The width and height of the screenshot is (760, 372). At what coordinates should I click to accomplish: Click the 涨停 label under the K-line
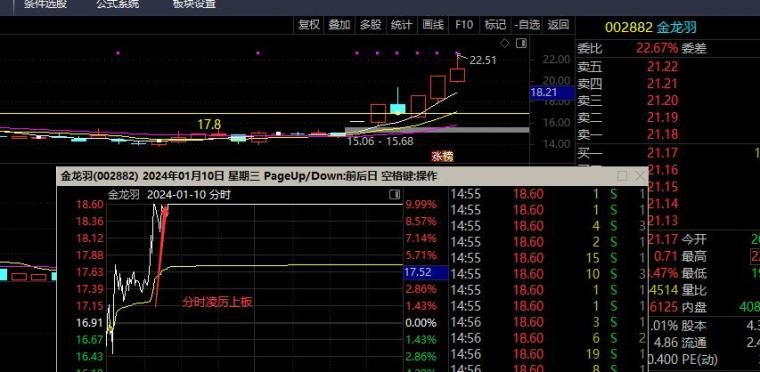point(443,156)
